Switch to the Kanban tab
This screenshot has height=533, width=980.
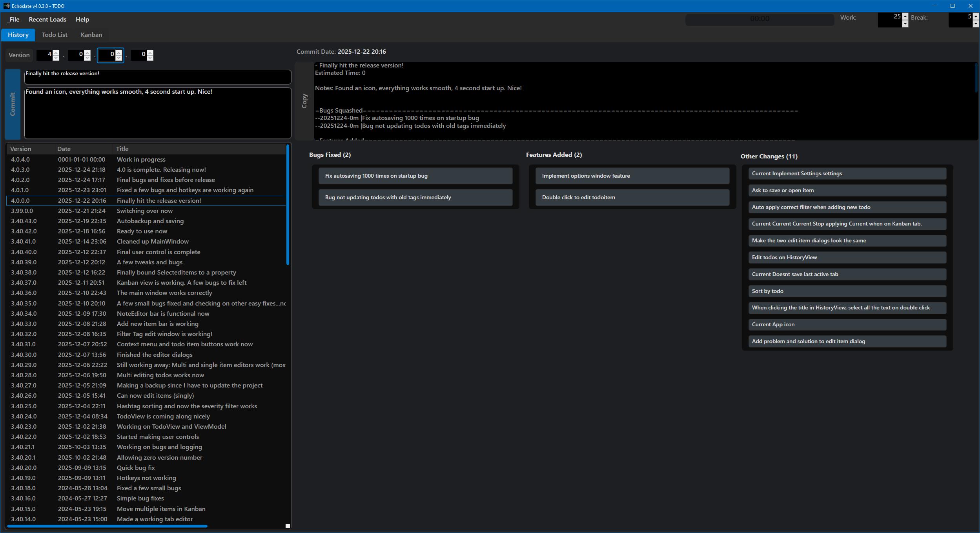tap(91, 35)
